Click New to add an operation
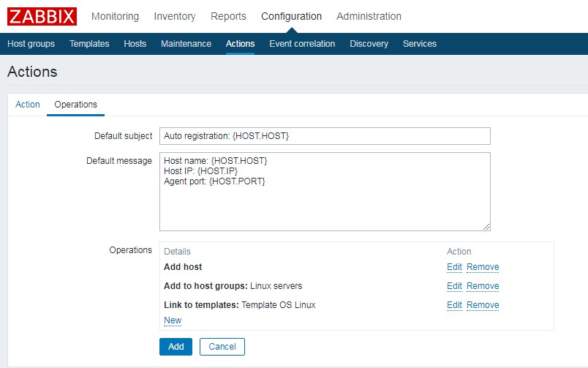Image resolution: width=588 pixels, height=368 pixels. pos(173,320)
